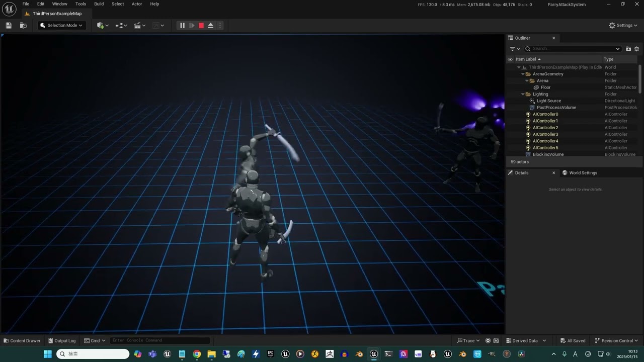Image resolution: width=644 pixels, height=362 pixels.
Task: Open Google Chrome from the taskbar
Action: point(197,354)
